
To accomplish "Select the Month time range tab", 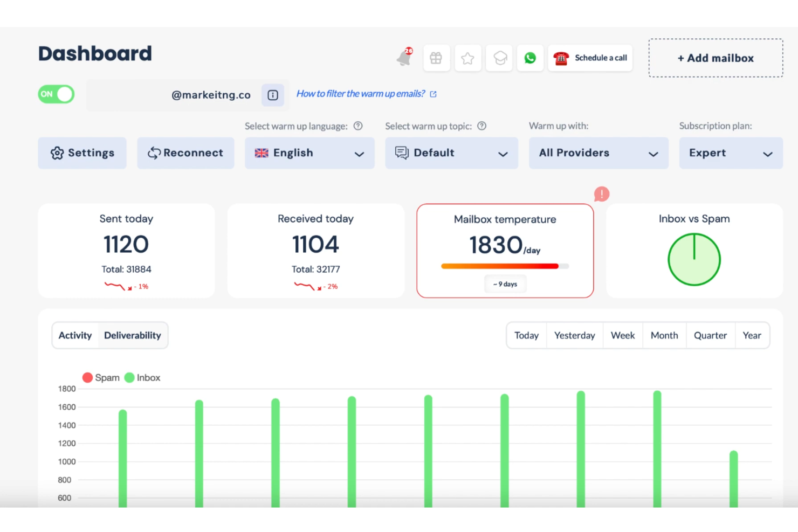I will point(664,335).
